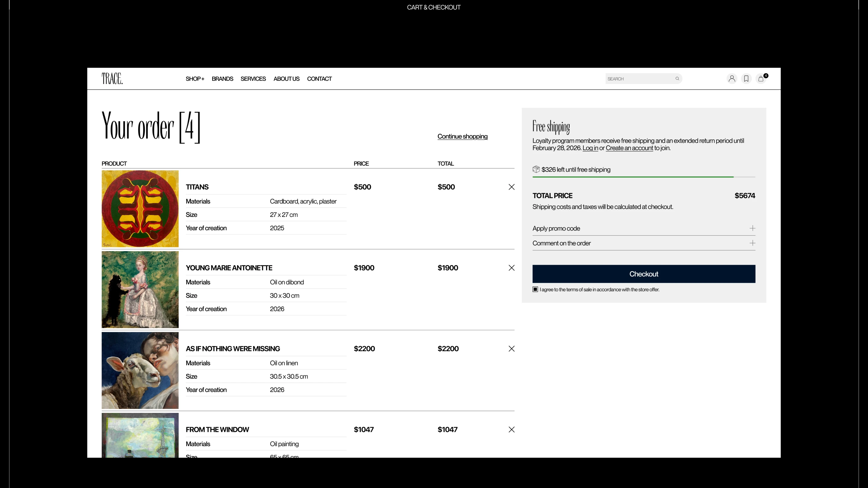This screenshot has height=488, width=868.
Task: Toggle the terms of sale checkbox
Action: (x=535, y=289)
